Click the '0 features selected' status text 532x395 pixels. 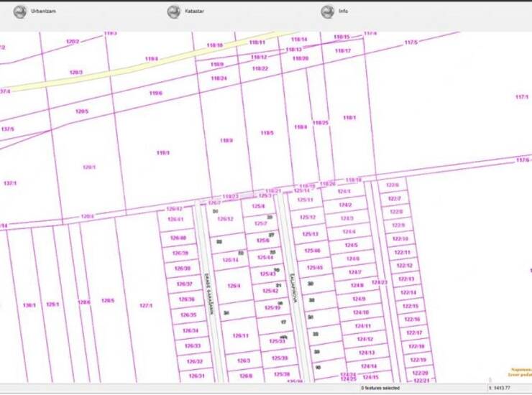(382, 388)
